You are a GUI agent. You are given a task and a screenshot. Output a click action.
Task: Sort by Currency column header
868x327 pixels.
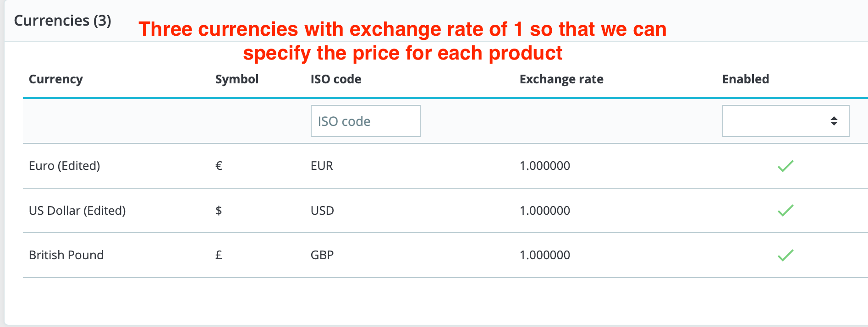[56, 79]
